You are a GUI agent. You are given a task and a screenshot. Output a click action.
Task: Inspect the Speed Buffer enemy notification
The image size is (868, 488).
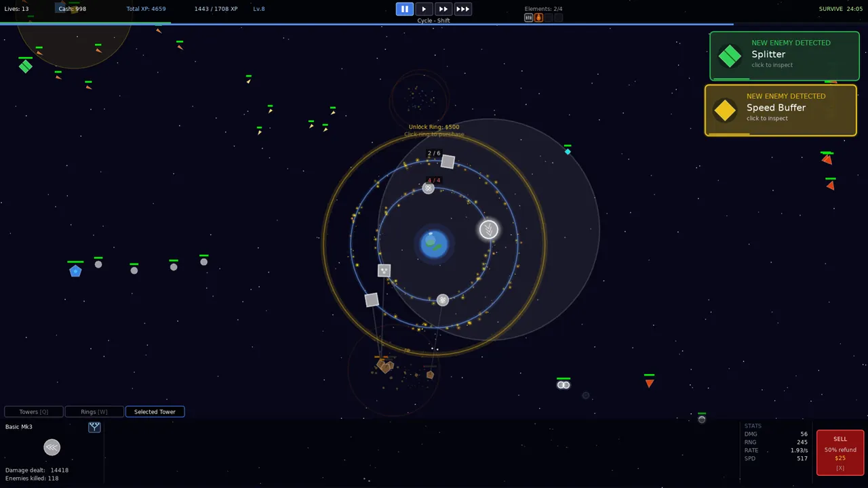(781, 110)
